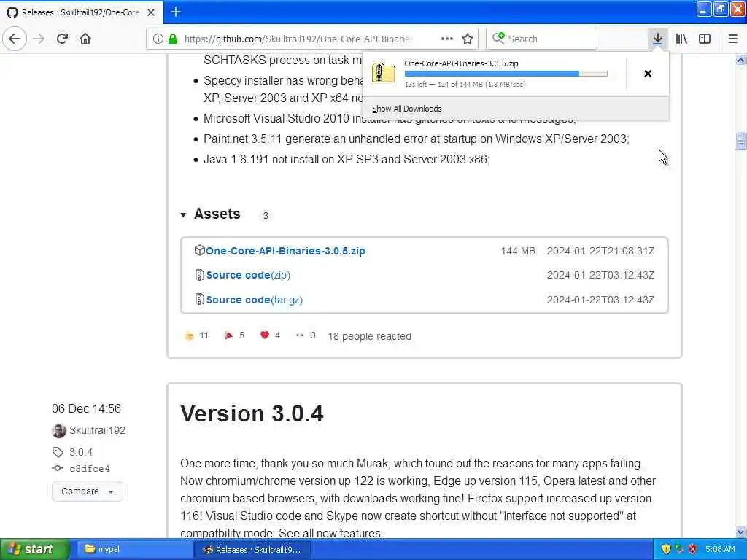Click Show All Downloads
The height and width of the screenshot is (560, 747).
pyautogui.click(x=407, y=109)
